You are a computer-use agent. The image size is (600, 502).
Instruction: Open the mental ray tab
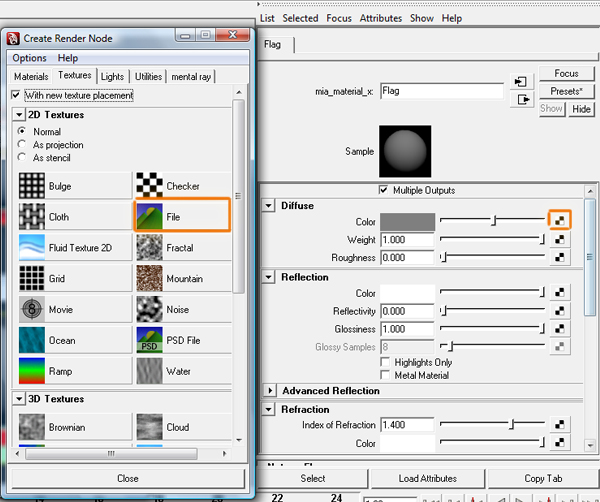(x=191, y=77)
